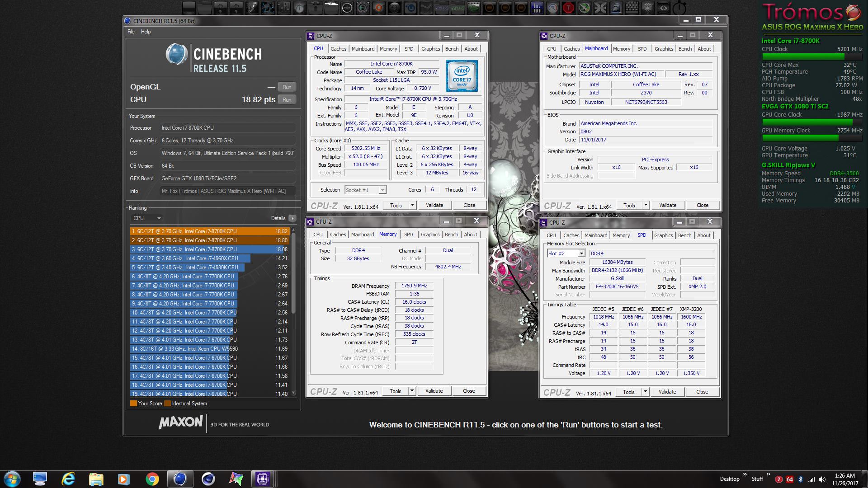Open Tools dropdown arrow in Memory tab window
This screenshot has width=868, height=488.
point(412,391)
